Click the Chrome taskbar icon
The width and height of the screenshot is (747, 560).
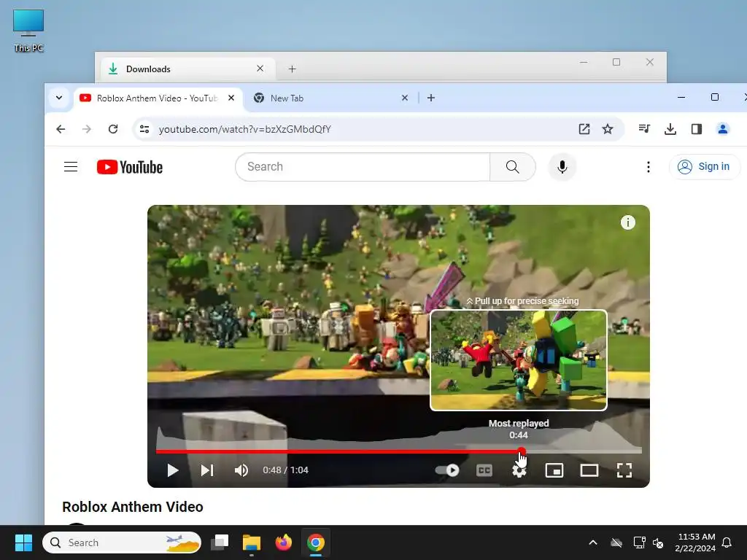pyautogui.click(x=315, y=542)
